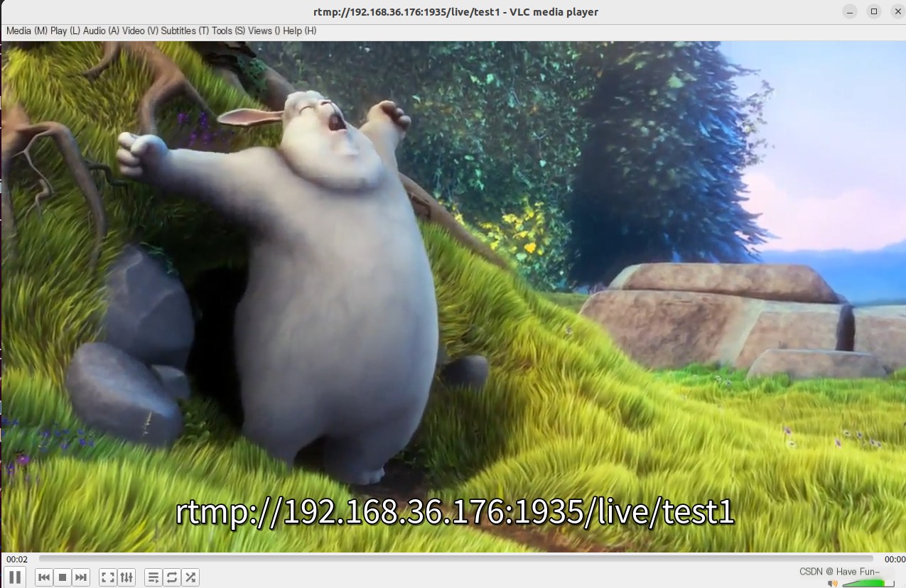This screenshot has width=906, height=588.
Task: Open the Play (L) menu
Action: (x=65, y=31)
